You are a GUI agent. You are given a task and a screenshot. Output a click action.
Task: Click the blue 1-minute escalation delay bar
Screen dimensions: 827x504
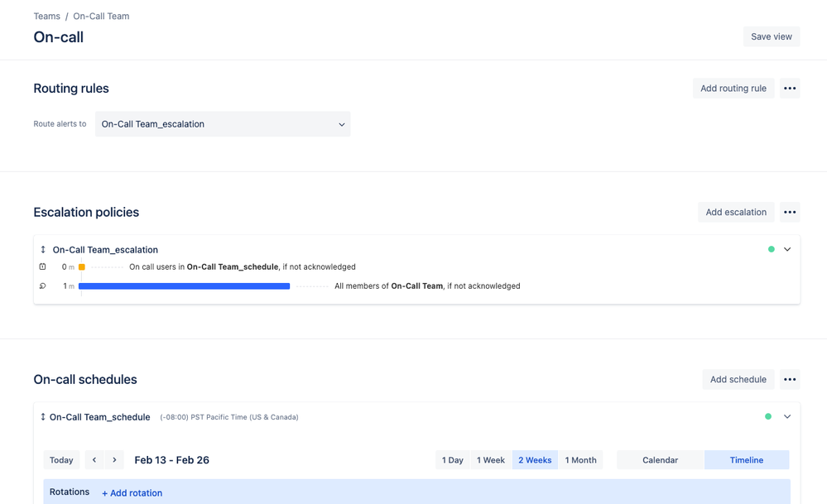tap(182, 286)
